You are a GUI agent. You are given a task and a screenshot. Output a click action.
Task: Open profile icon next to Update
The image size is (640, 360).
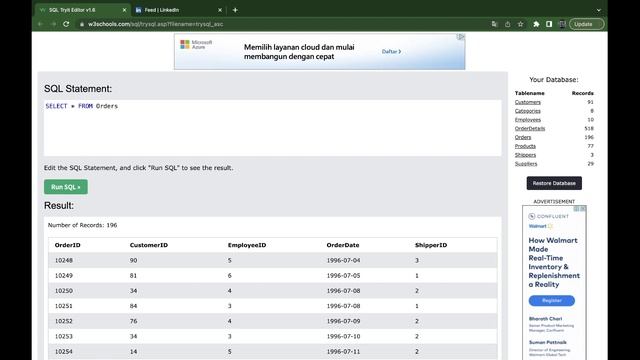(562, 24)
